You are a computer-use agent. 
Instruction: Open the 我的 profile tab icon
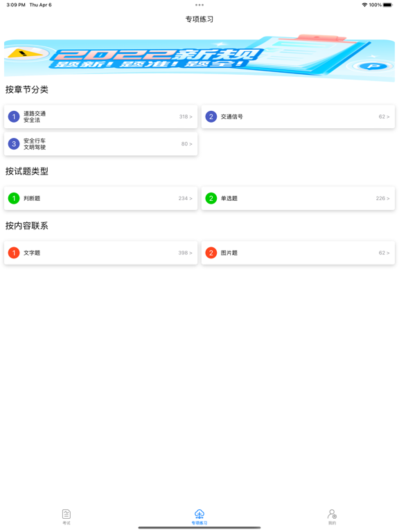point(332,514)
